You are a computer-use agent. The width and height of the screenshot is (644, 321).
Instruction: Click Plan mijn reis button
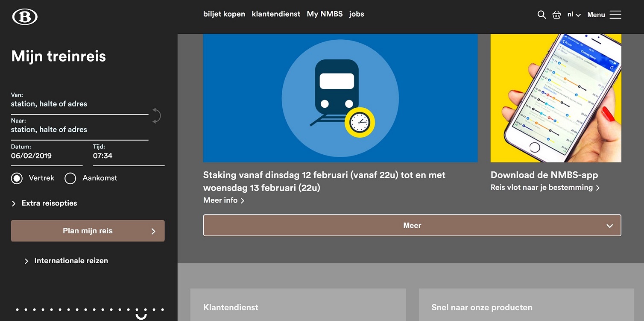click(88, 231)
